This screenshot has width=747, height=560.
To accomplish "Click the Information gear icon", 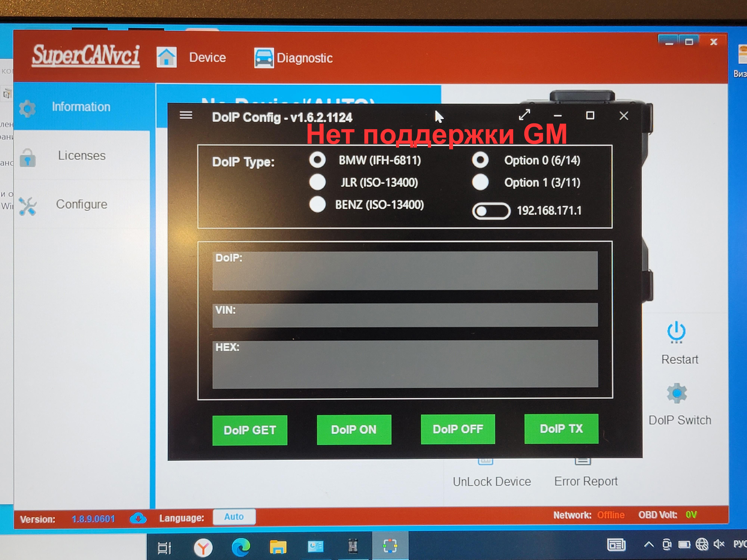I will [27, 108].
